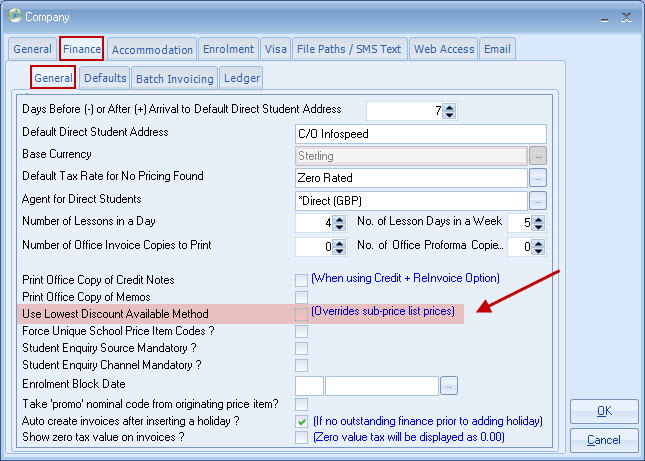Change Number of Lessons in a Day spinner

coord(338,223)
